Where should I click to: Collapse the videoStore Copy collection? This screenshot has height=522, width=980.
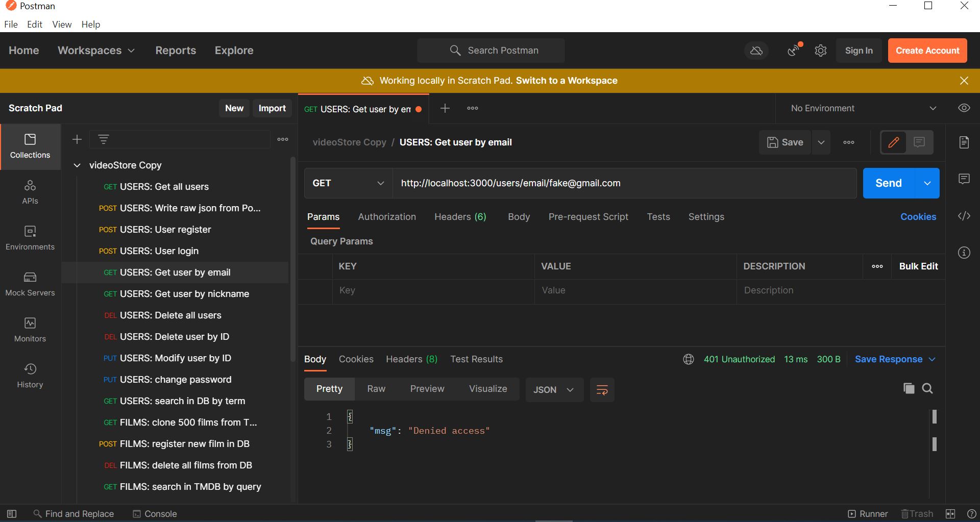tap(77, 165)
